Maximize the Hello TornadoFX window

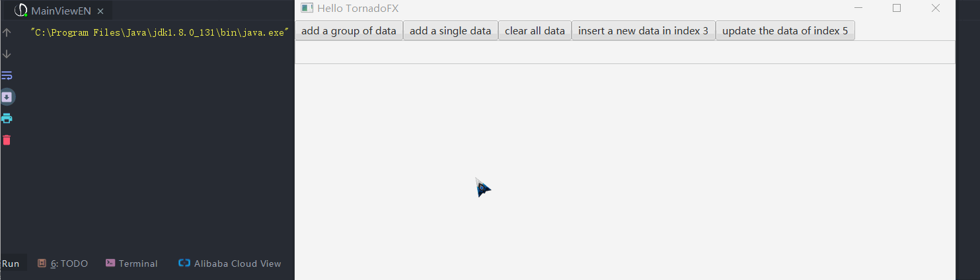[x=897, y=8]
